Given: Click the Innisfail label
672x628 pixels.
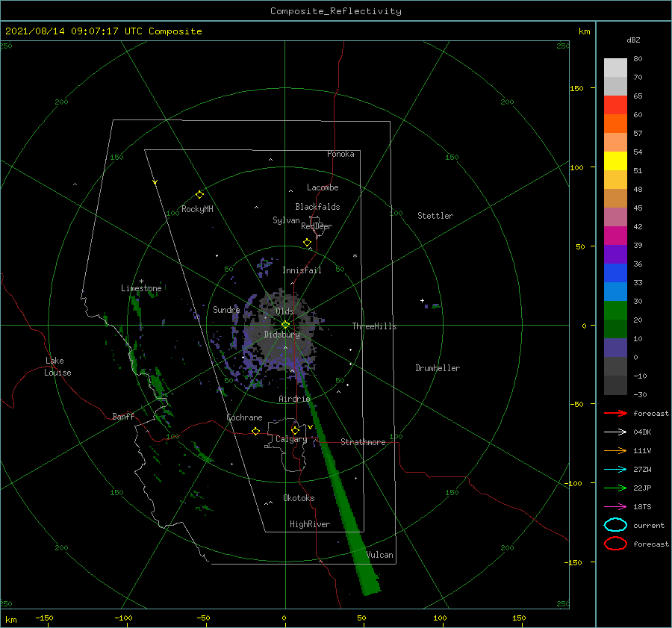Looking at the screenshot, I should click(x=302, y=270).
